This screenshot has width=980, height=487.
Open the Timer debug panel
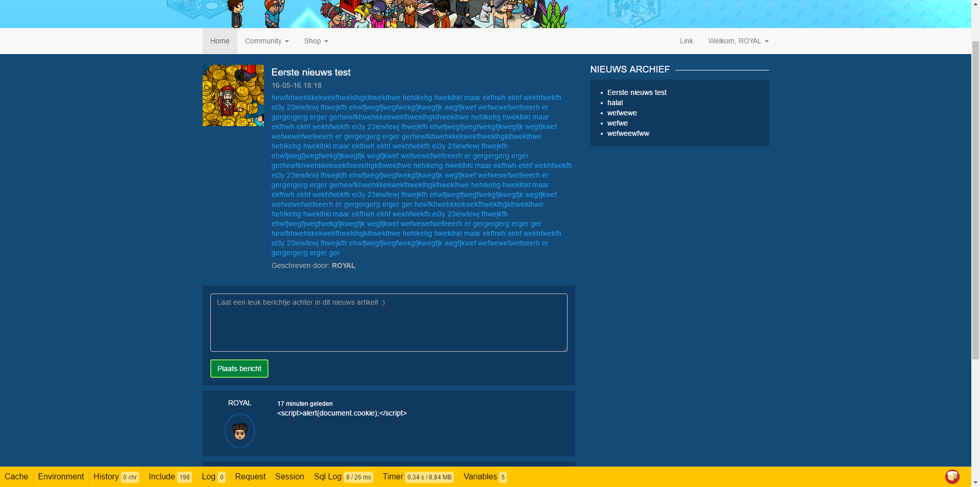[x=418, y=477]
